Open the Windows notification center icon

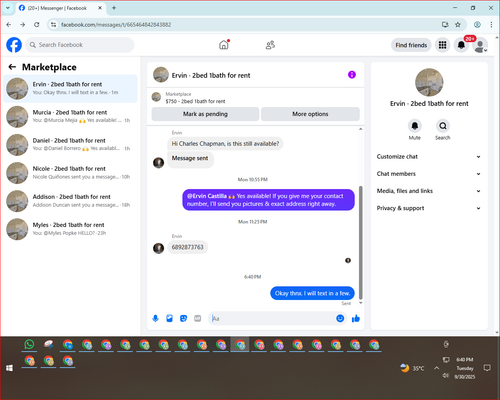[487, 368]
